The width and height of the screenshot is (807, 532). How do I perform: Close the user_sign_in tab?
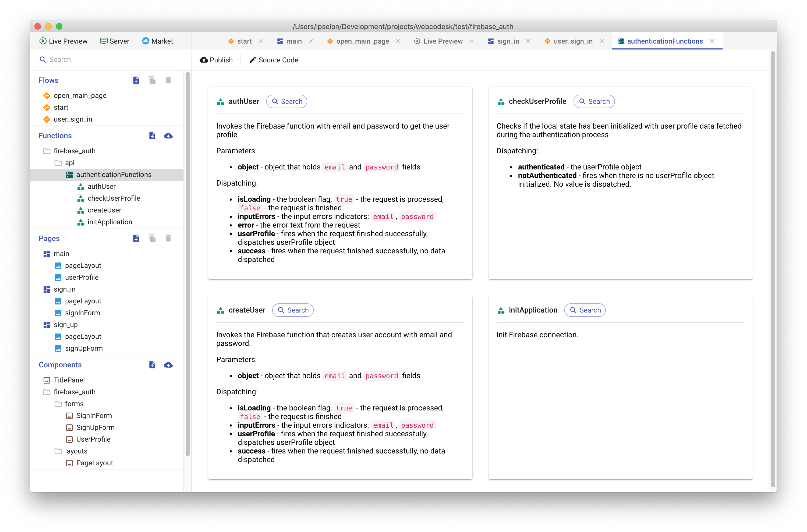click(602, 41)
